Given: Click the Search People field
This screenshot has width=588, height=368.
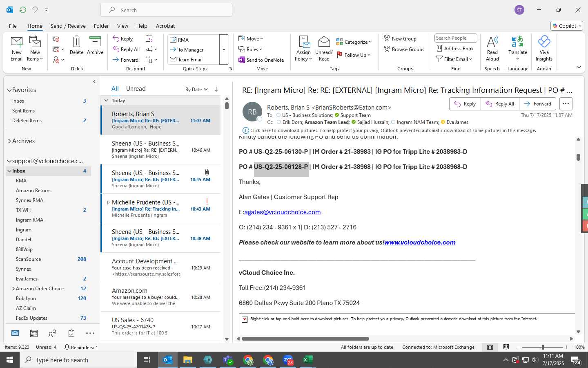Looking at the screenshot, I should coord(456,38).
